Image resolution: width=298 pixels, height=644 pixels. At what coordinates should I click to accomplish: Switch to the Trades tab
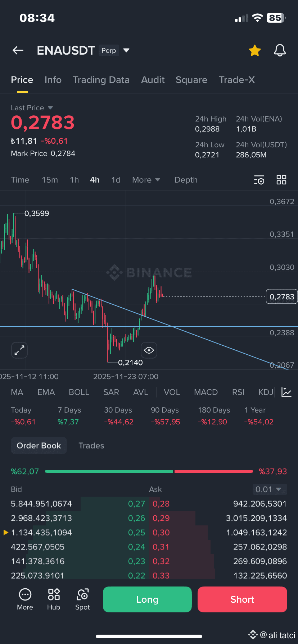click(91, 446)
